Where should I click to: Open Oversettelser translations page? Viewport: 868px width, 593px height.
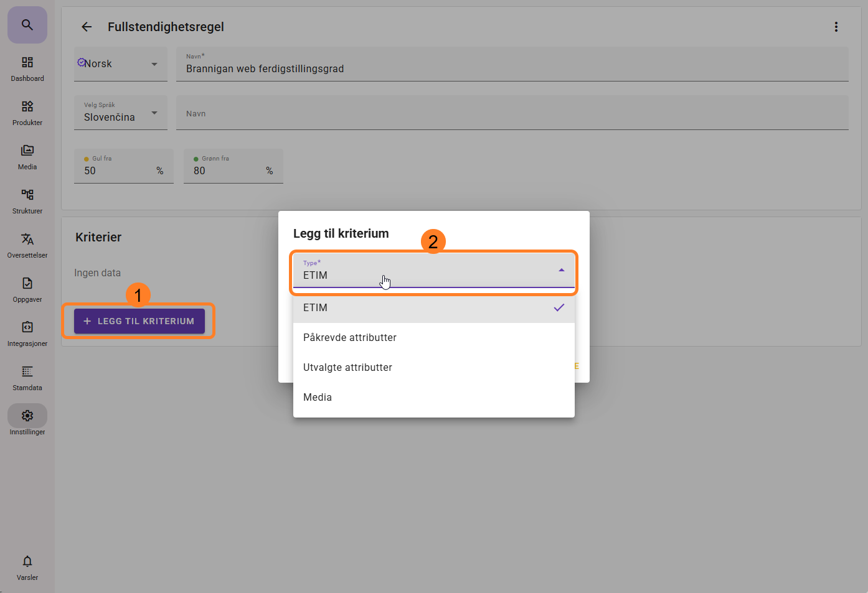click(x=27, y=246)
